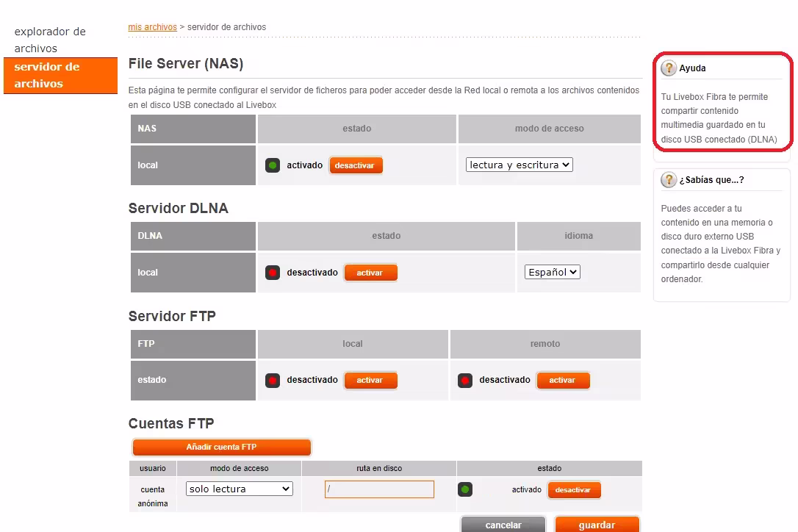Click the 'Ayuda' panel title text
The width and height of the screenshot is (798, 532).
point(692,68)
